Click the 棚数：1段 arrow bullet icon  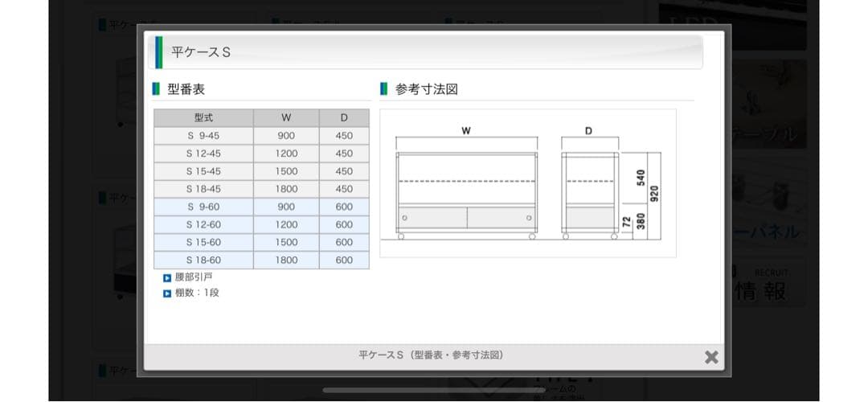coord(167,293)
